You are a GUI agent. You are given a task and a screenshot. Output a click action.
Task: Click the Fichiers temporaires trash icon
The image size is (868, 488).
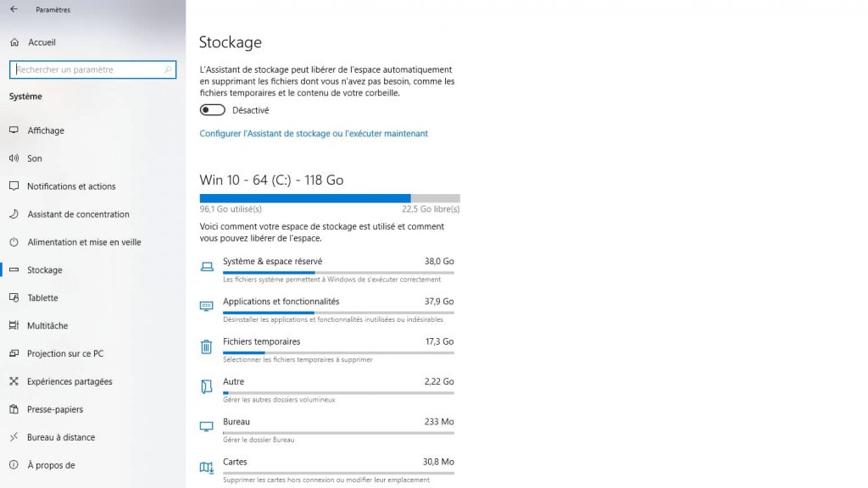[x=207, y=346]
